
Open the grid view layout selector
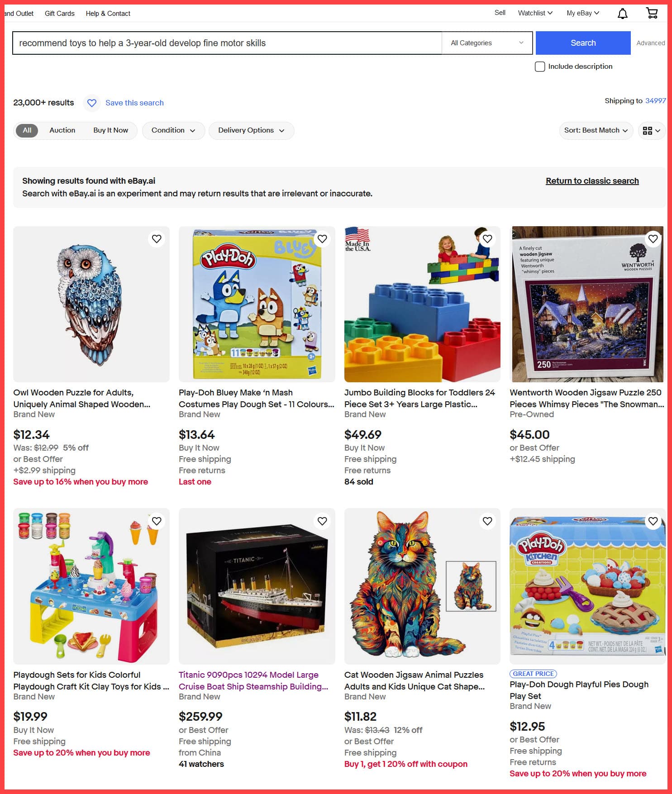(652, 131)
